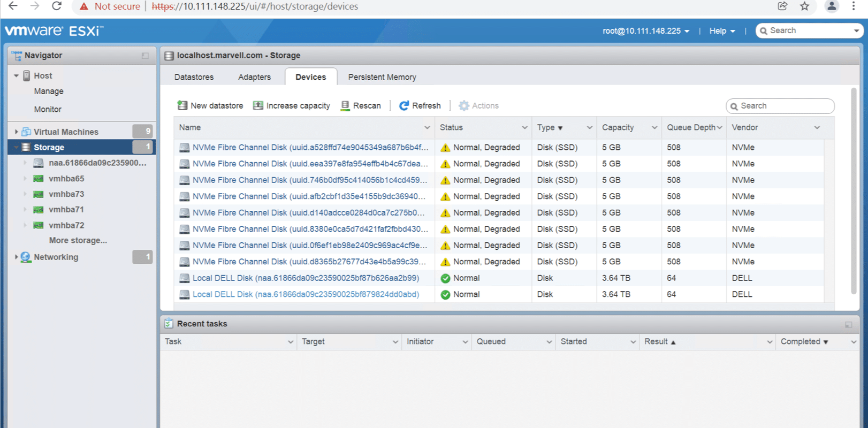
Task: Click the vmhba65 adapter icon
Action: pos(39,179)
